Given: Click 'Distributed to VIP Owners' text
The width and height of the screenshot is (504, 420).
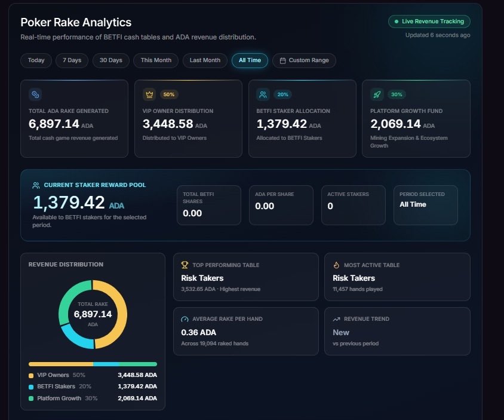Looking at the screenshot, I should coord(174,138).
